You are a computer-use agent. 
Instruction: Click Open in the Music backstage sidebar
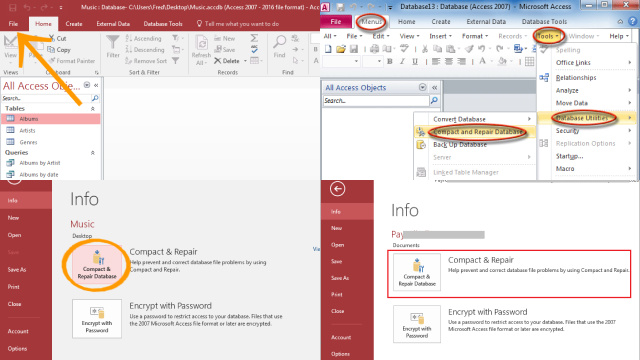pos(14,235)
